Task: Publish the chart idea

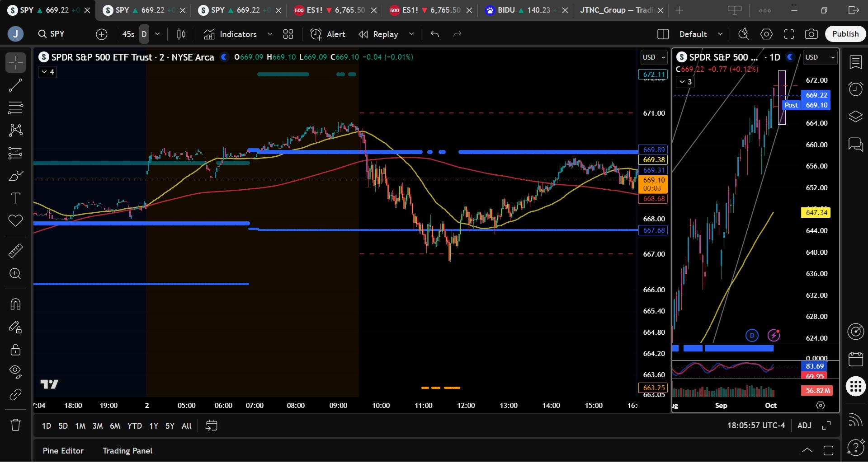Action: [x=845, y=34]
